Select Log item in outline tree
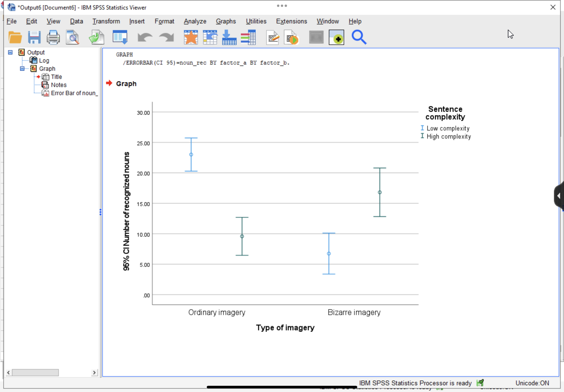564x392 pixels. (44, 60)
